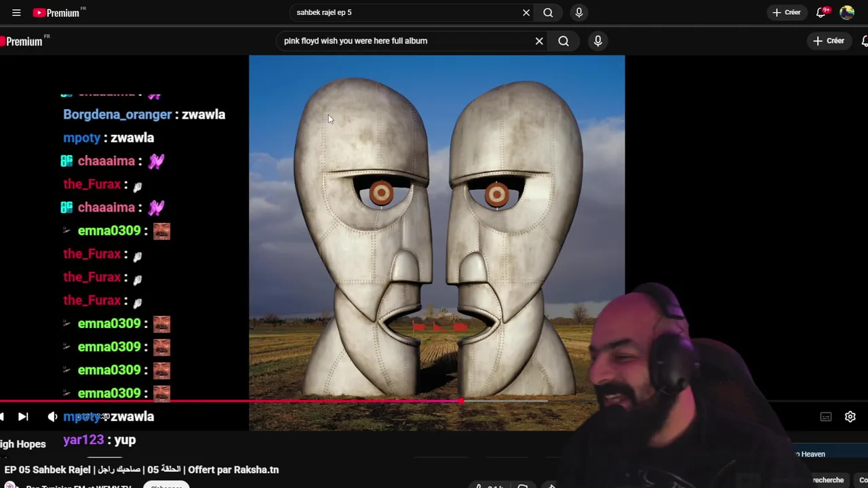Click the 'yar123 : yup' chat message
Image resolution: width=868 pixels, height=488 pixels.
[100, 440]
